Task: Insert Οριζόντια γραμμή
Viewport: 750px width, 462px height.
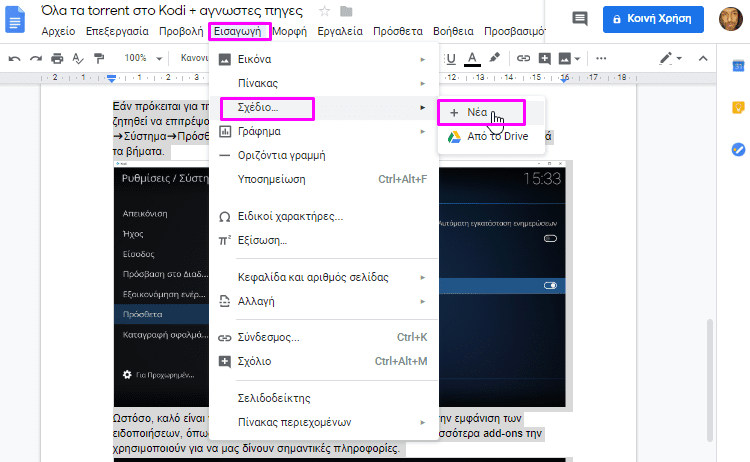Action: point(323,155)
